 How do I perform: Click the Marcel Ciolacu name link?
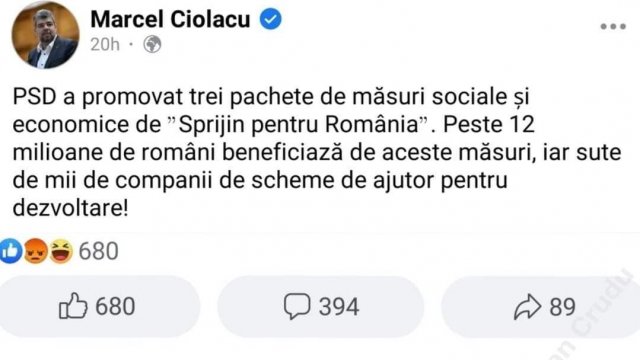(170, 20)
